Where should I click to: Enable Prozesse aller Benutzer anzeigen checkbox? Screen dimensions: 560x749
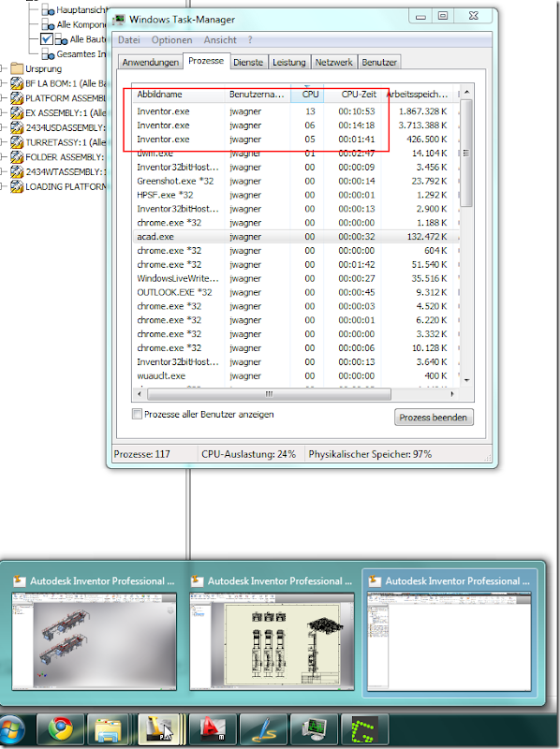tap(137, 414)
